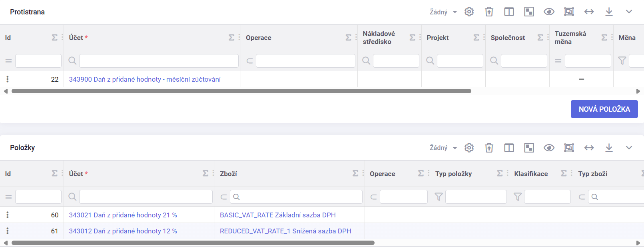644x247 pixels.
Task: Click contains operator icon for Položky Operace filter
Action: [373, 197]
